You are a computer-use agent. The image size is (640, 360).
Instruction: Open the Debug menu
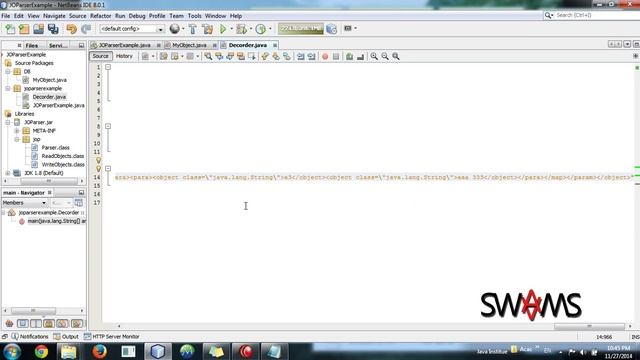137,16
